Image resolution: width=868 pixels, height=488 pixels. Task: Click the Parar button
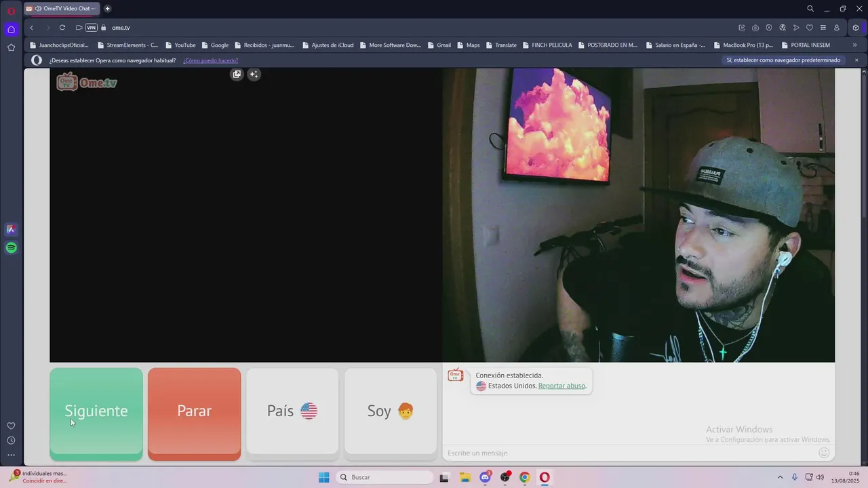195,413
